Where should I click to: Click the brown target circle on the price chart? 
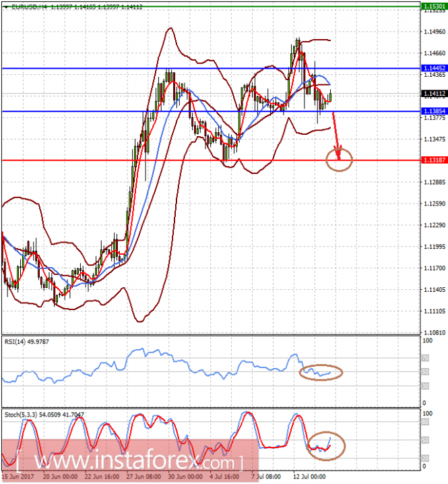tap(339, 160)
